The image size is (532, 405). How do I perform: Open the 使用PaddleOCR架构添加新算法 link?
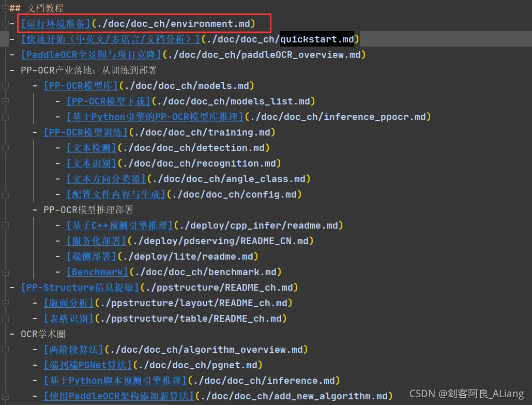(119, 396)
